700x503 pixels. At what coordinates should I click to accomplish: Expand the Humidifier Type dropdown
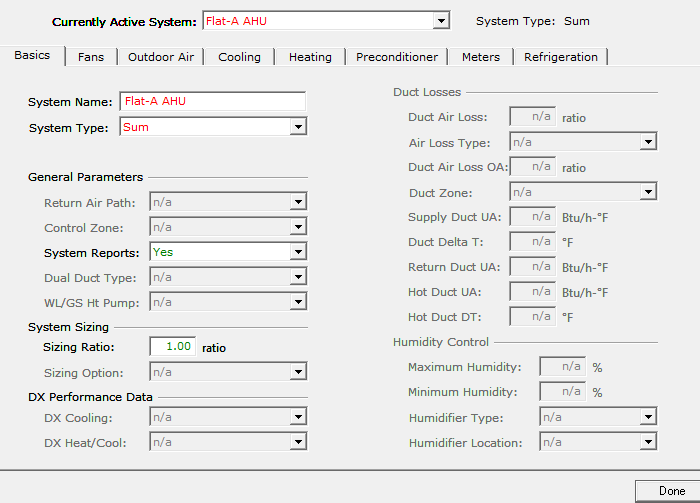[648, 418]
